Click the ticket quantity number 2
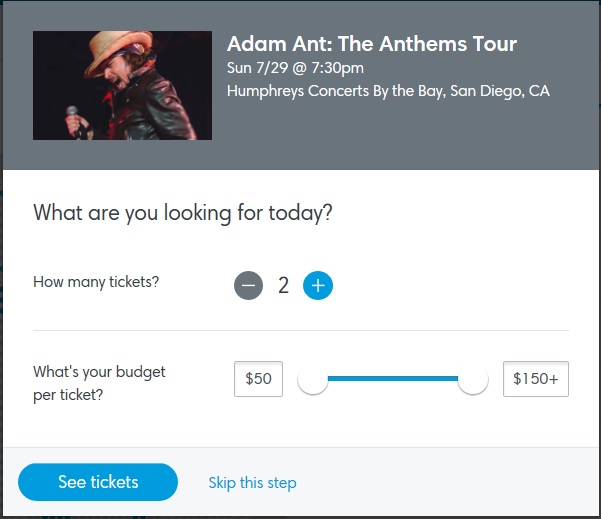 coord(283,286)
